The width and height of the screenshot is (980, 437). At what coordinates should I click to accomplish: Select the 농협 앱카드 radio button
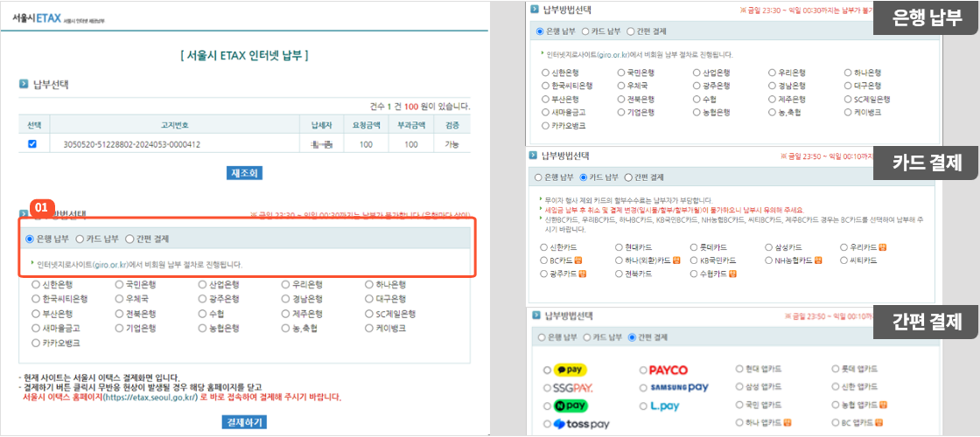(x=836, y=405)
